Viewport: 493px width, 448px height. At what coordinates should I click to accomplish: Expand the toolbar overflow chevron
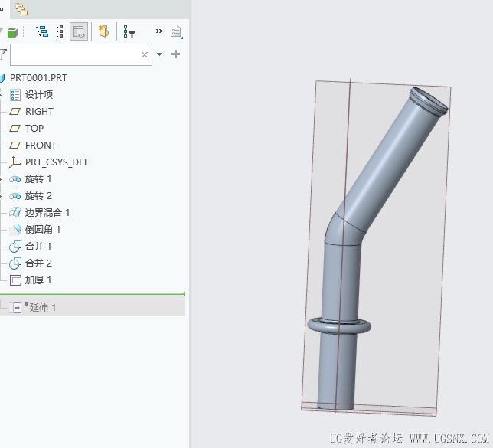tap(159, 31)
